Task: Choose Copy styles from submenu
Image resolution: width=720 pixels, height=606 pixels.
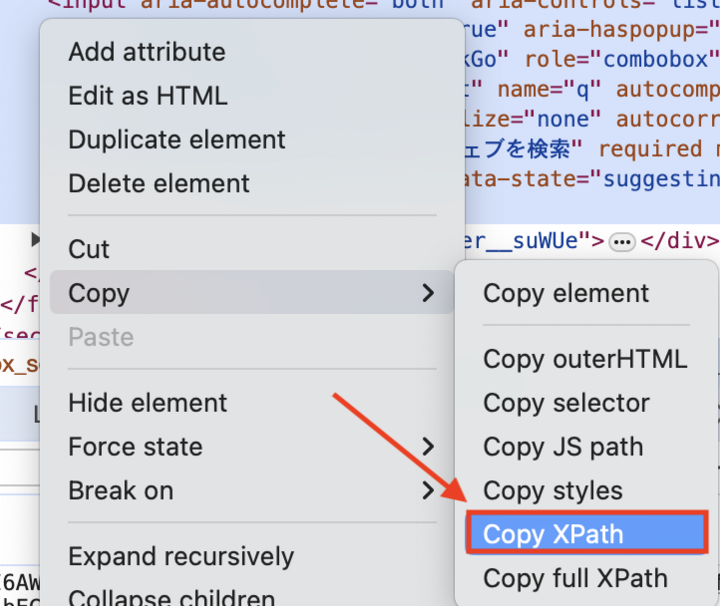Action: coord(552,491)
